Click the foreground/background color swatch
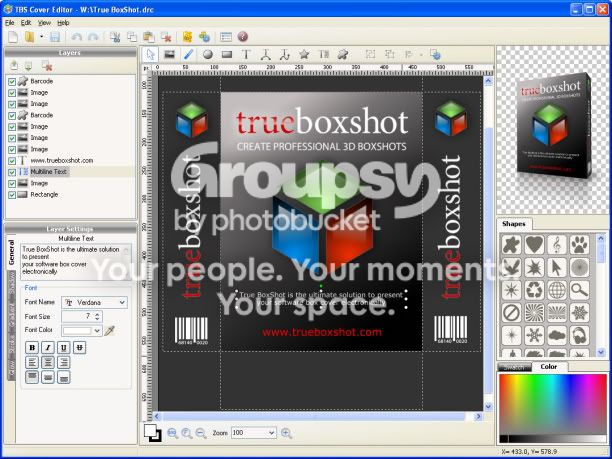Viewport: 612px width, 459px height. coord(153,432)
